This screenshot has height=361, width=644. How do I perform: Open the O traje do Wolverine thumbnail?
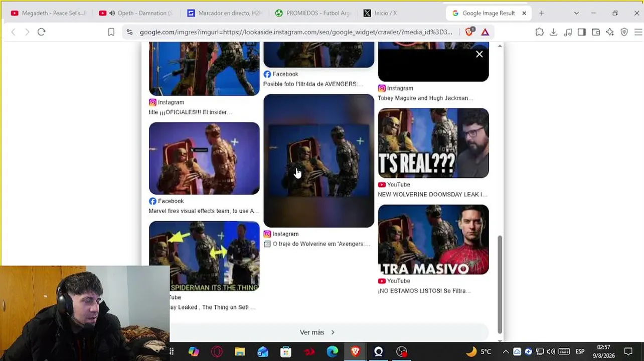click(319, 161)
